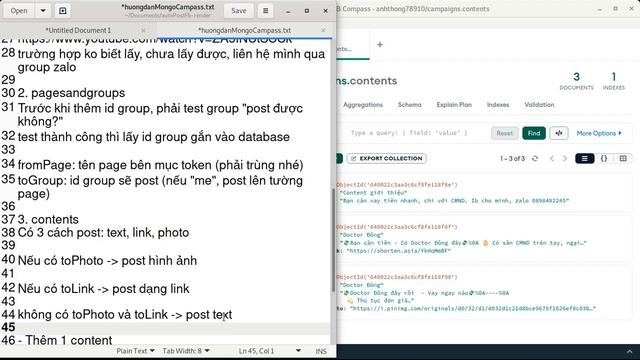Viewport: 640px width, 360px height.
Task: Open the Tab Width dropdown
Action: click(x=186, y=351)
